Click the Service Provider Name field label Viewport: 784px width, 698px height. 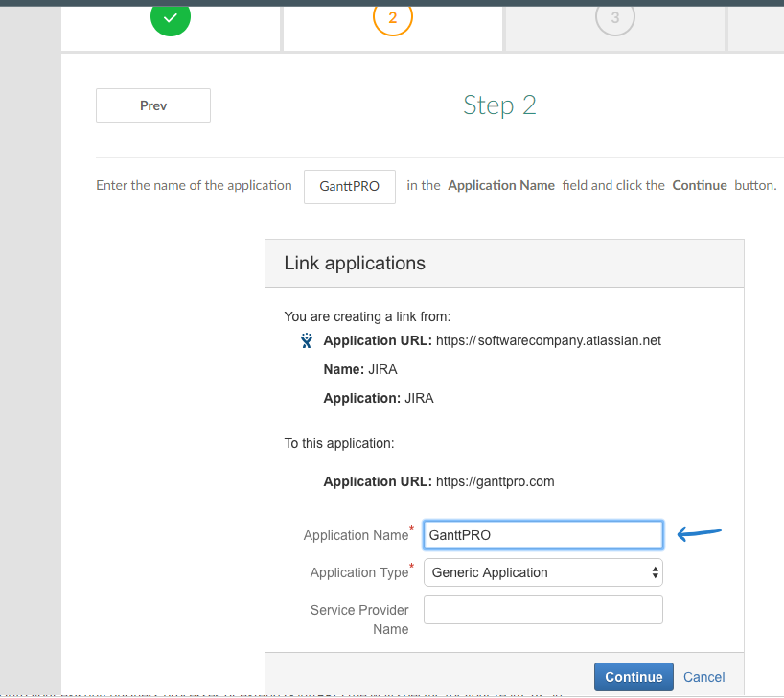pos(359,619)
